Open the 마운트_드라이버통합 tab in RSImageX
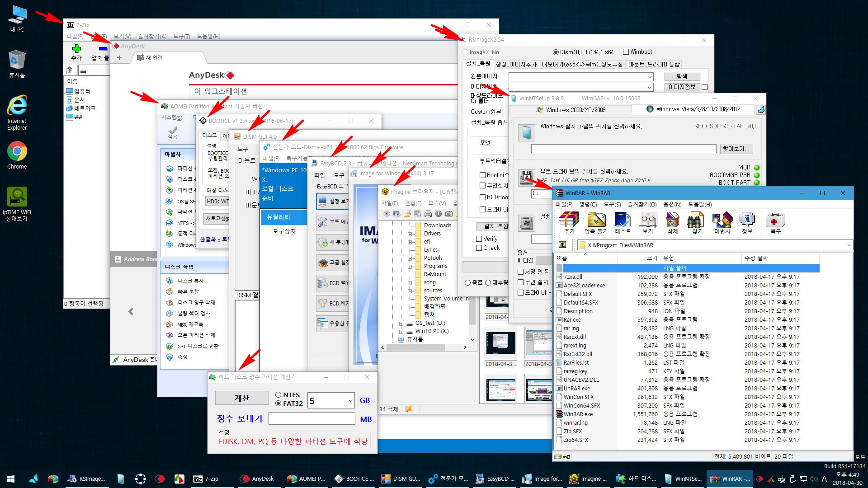This screenshot has height=488, width=868. click(654, 64)
